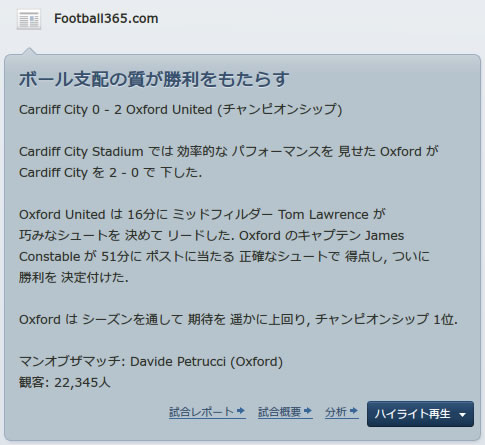
Task: Open the 試合概要 link
Action: click(x=279, y=412)
